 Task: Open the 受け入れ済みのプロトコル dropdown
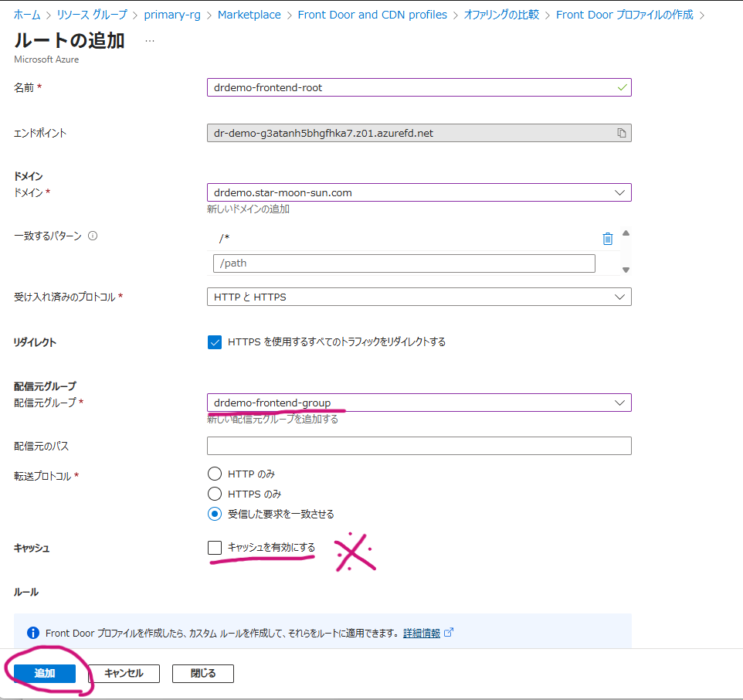[419, 297]
